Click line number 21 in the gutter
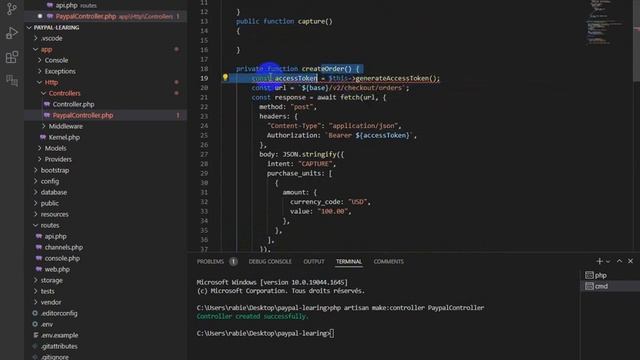 [204, 97]
